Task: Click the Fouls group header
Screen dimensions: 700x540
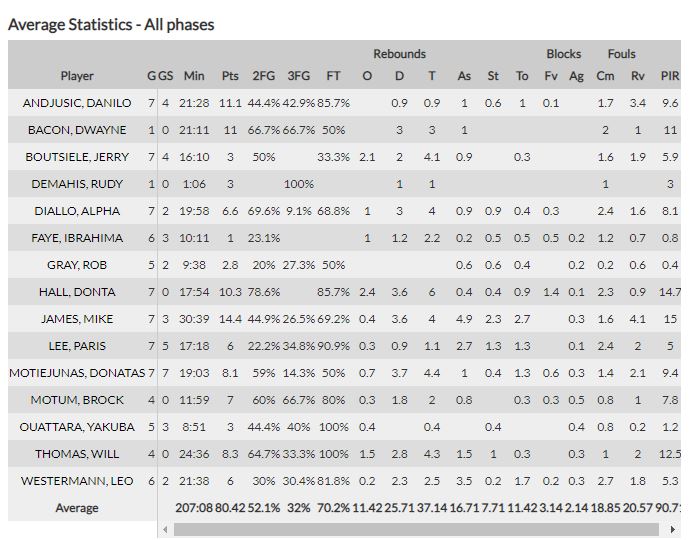Action: tap(621, 54)
